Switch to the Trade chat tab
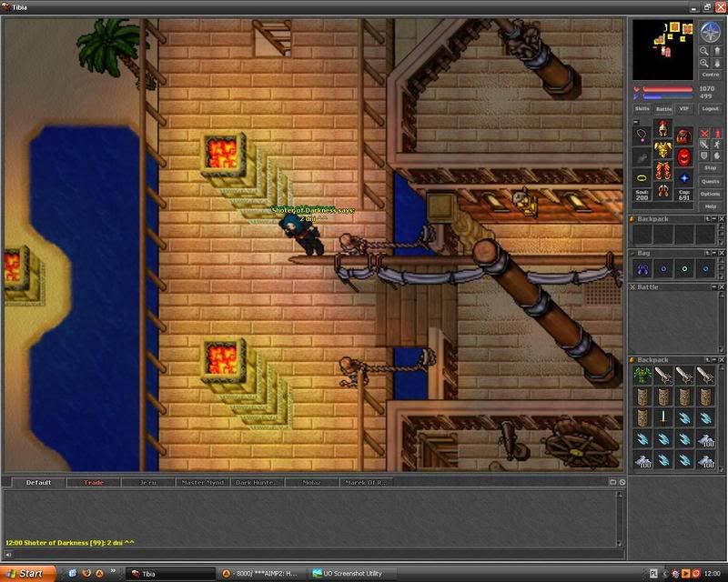Viewport: 728px width, 582px height. pyautogui.click(x=94, y=482)
